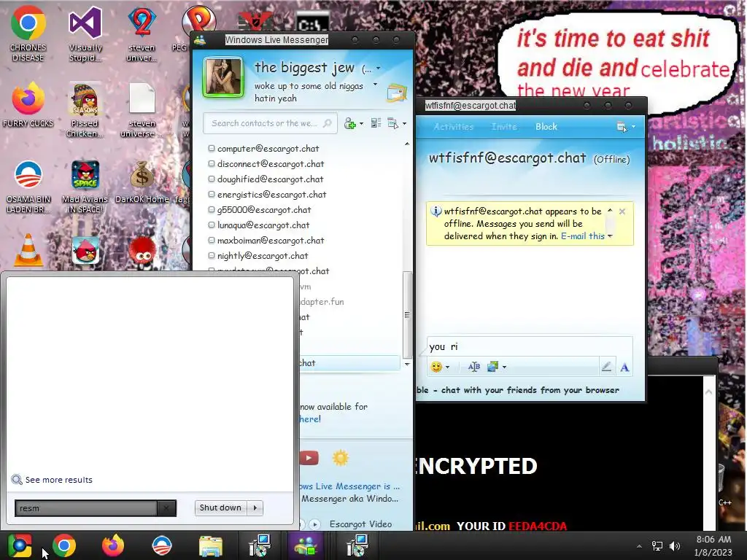This screenshot has width=747, height=560.
Task: Show hidden tray icons arrow
Action: (x=639, y=546)
